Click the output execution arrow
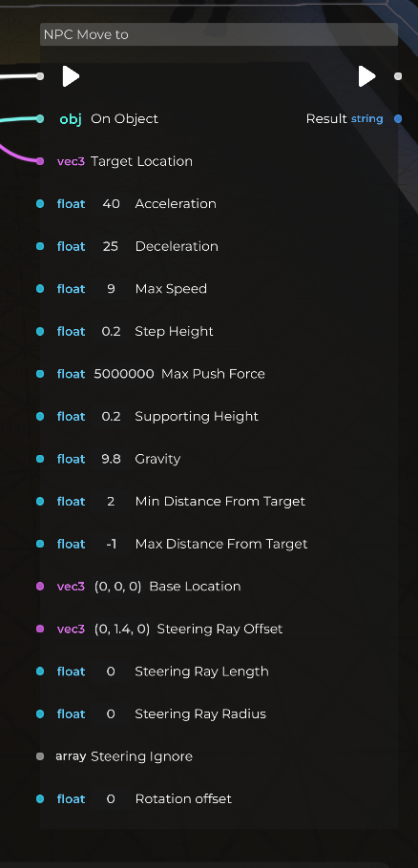The image size is (418, 868). (x=366, y=76)
